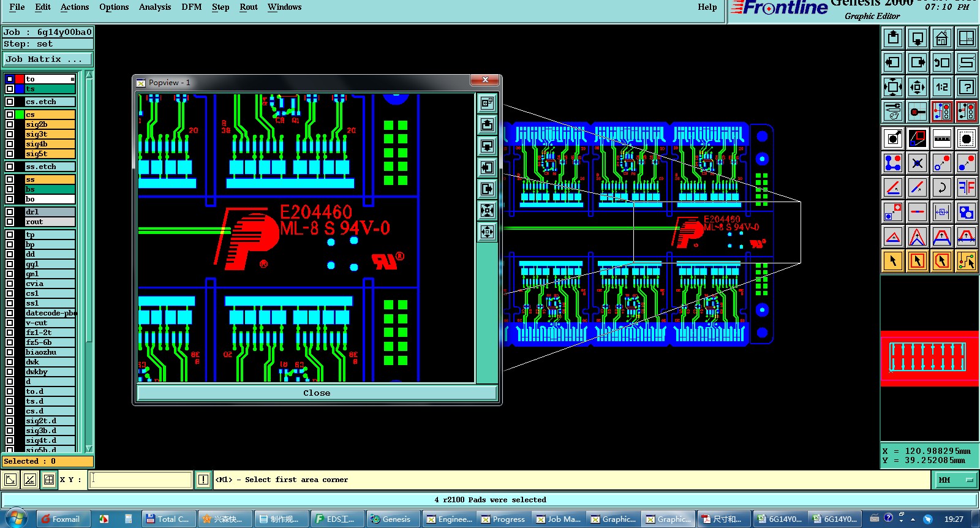Click the red overview thumbnail panel
This screenshot has height=528, width=980.
[x=930, y=358]
